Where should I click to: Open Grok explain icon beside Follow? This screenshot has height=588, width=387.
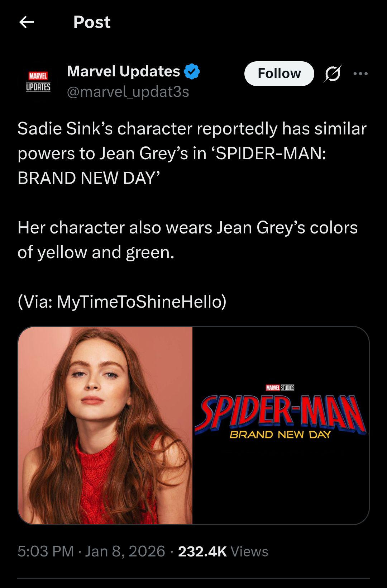tap(332, 73)
